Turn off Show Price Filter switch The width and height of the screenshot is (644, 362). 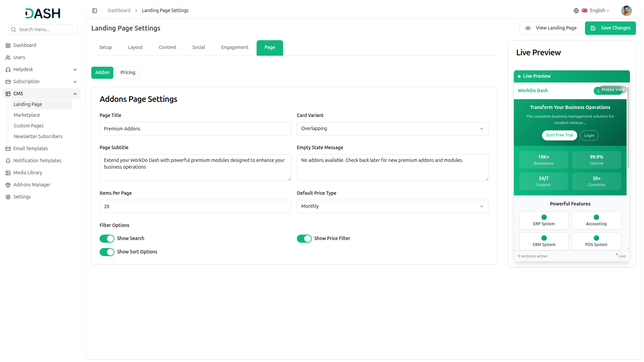(304, 239)
